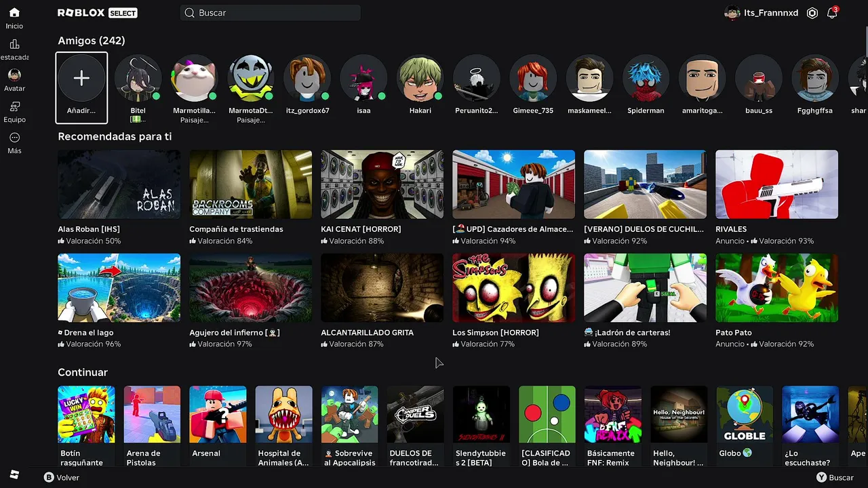Click the Buscar search field
This screenshot has width=868, height=488.
coord(271,13)
